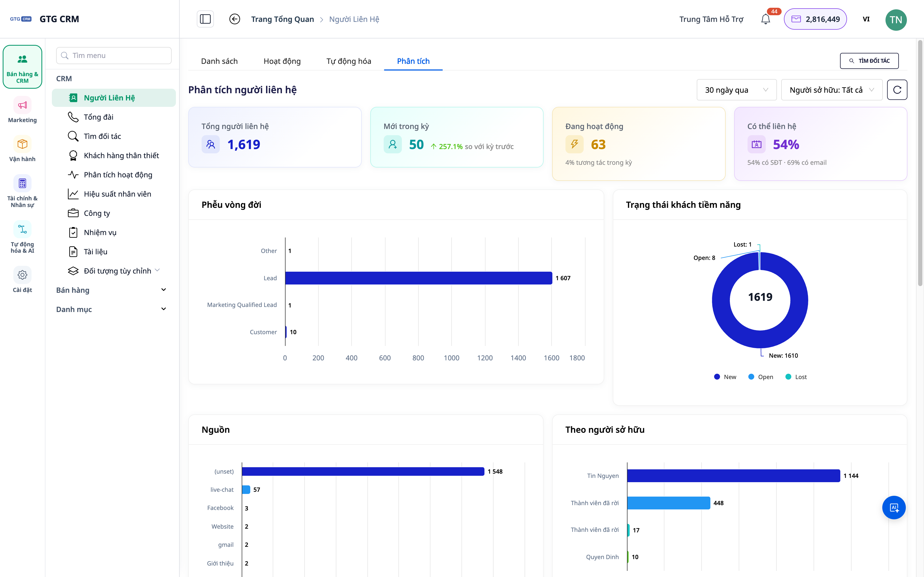Click the back arrow icon in header

coord(234,19)
